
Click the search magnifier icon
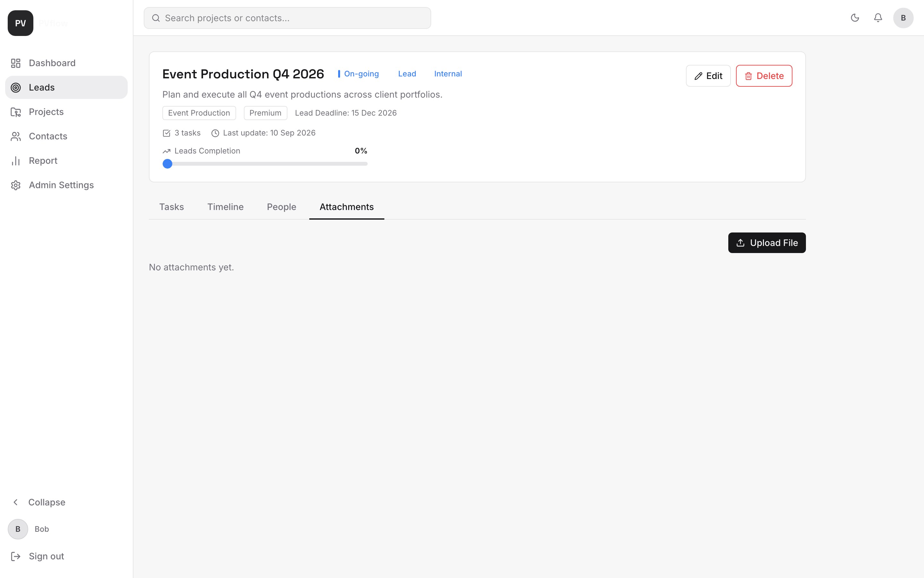pos(156,18)
